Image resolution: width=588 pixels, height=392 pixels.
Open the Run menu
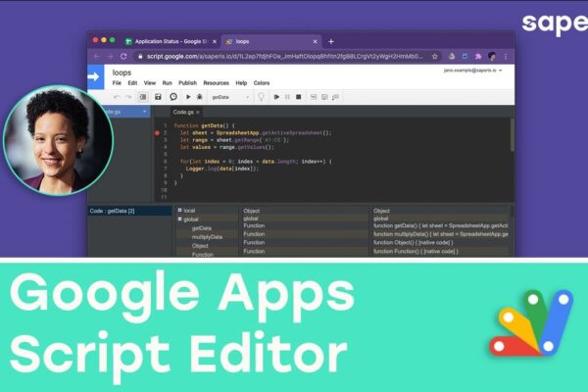click(x=167, y=83)
